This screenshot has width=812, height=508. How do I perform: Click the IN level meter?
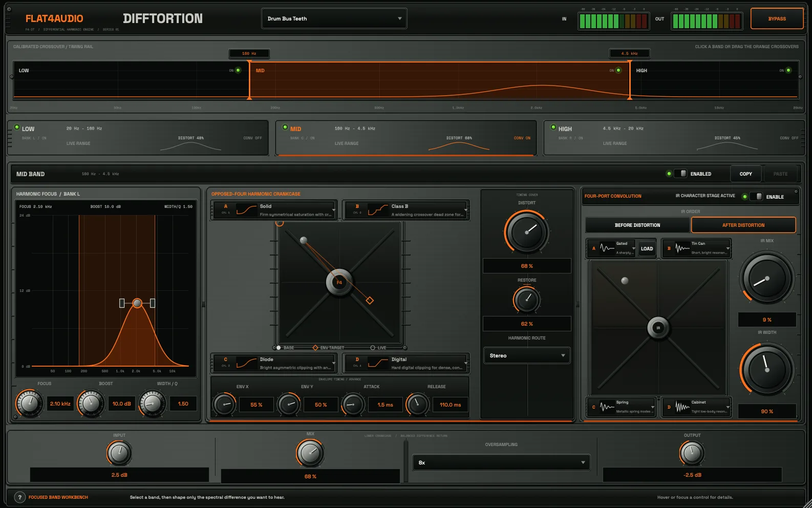pyautogui.click(x=613, y=21)
